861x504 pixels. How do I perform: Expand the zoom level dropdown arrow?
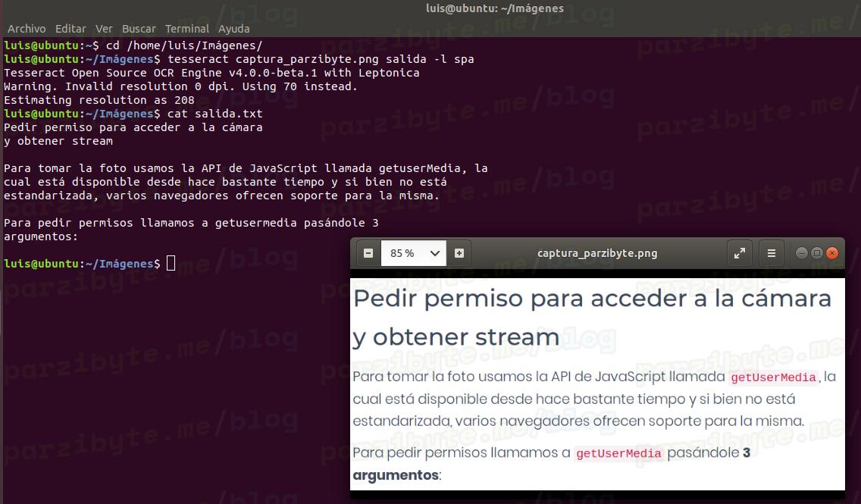tap(435, 253)
